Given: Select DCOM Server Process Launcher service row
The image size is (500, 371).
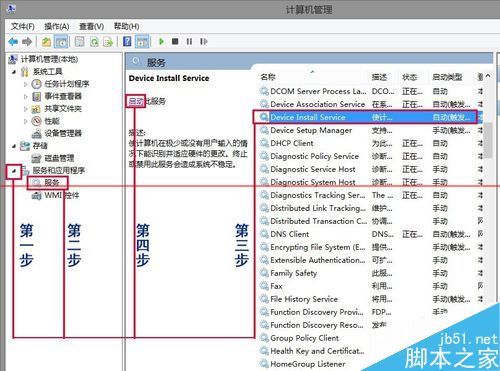Looking at the screenshot, I should click(370, 91).
